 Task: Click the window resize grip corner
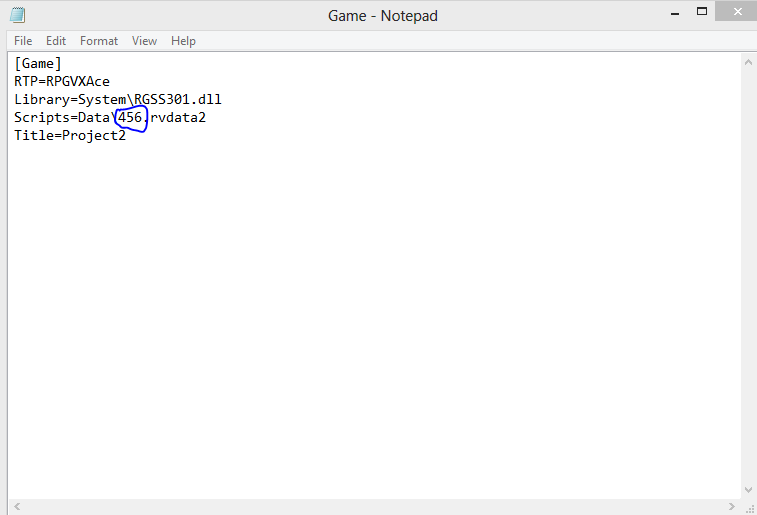[x=749, y=508]
